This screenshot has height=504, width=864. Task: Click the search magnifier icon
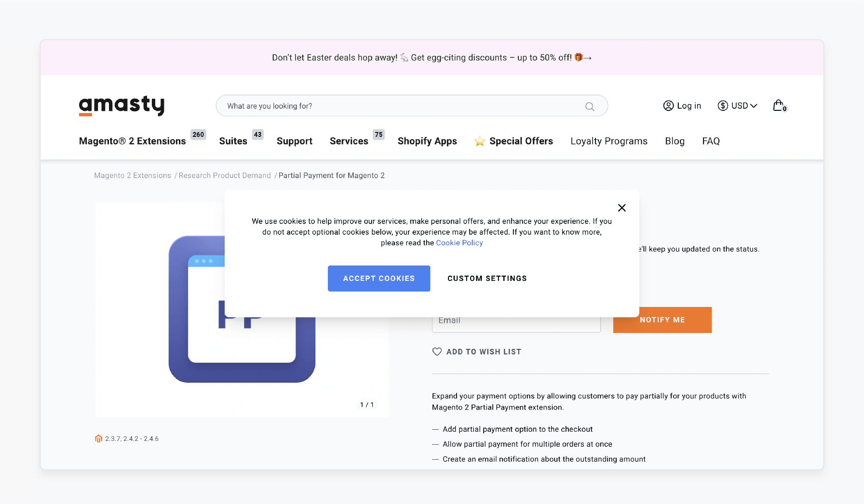coord(590,106)
